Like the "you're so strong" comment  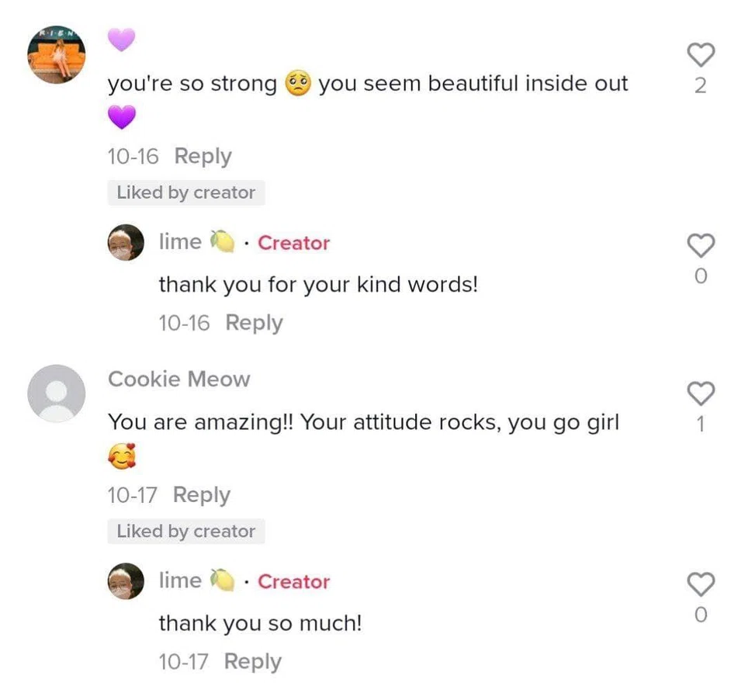coord(700,56)
